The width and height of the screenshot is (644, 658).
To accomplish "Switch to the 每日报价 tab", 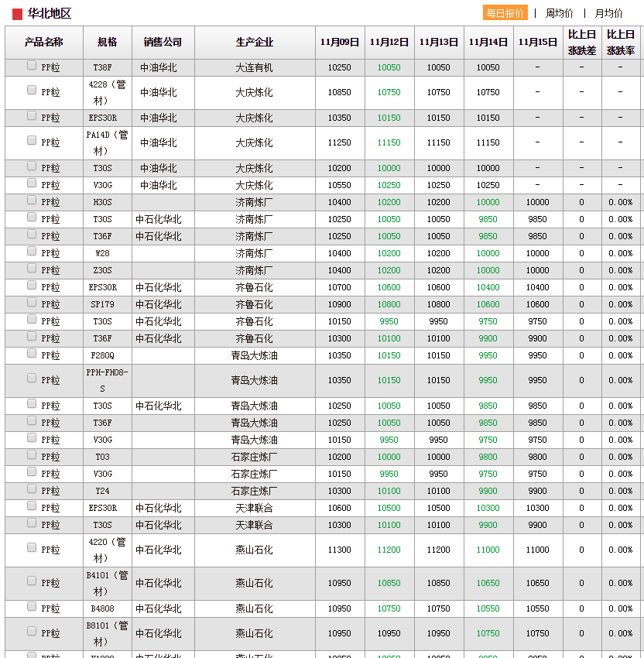I will tap(505, 13).
